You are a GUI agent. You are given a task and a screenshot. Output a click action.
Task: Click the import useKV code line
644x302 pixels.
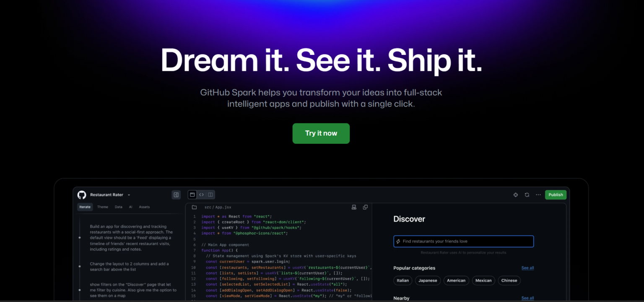252,227
